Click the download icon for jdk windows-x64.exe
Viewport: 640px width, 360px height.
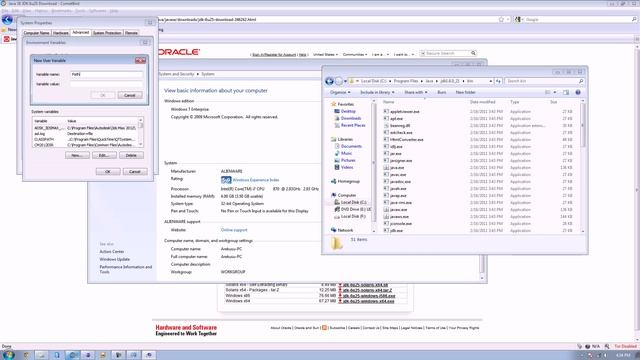(x=340, y=301)
